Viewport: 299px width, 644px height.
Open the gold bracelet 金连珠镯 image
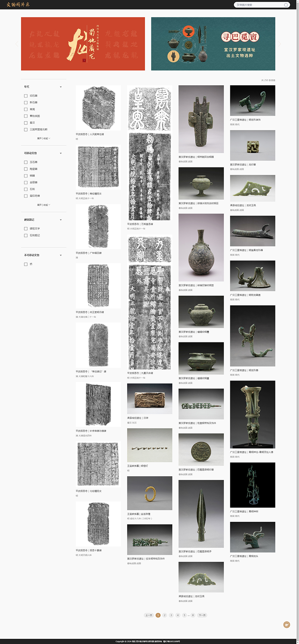click(x=149, y=493)
